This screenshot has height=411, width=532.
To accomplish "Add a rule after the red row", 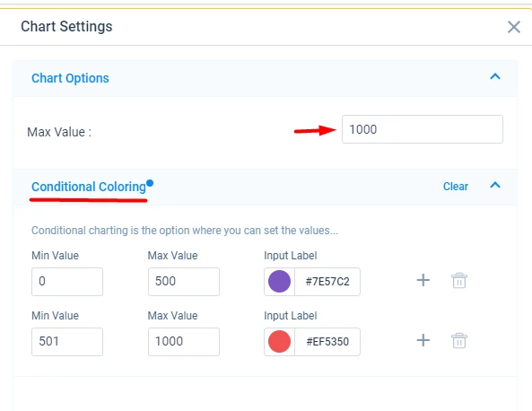I will 423,340.
